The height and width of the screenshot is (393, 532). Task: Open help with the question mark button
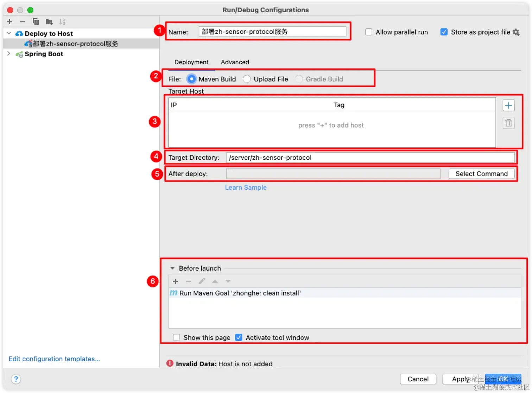pos(16,379)
